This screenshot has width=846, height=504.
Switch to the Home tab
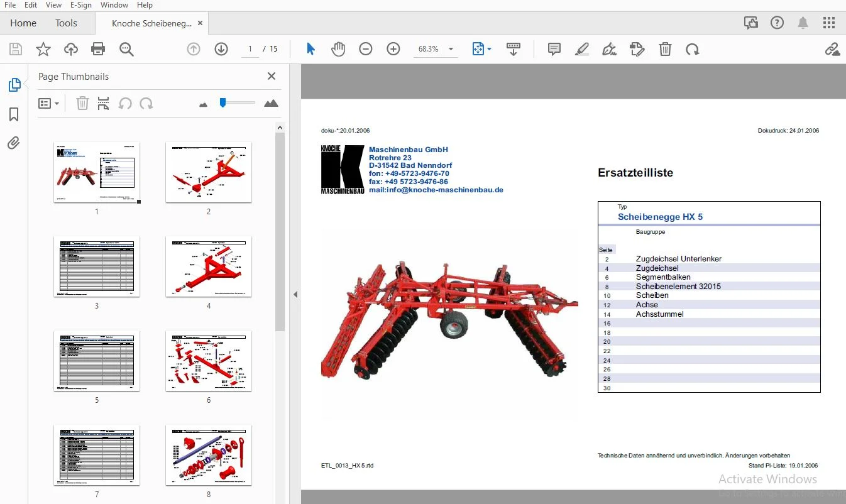[23, 23]
